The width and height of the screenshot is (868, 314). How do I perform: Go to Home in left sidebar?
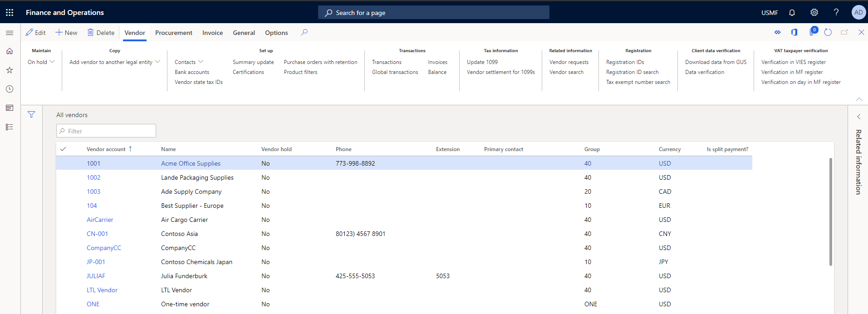point(10,51)
